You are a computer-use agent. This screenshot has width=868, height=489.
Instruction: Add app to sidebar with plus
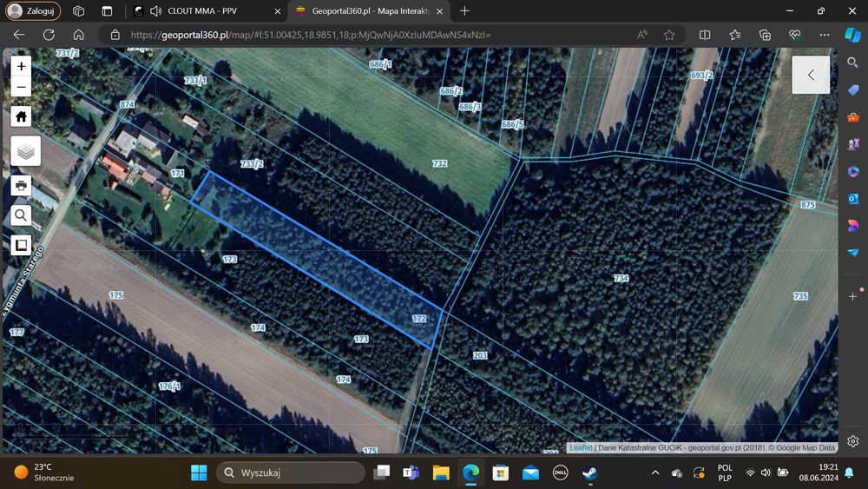tap(853, 297)
